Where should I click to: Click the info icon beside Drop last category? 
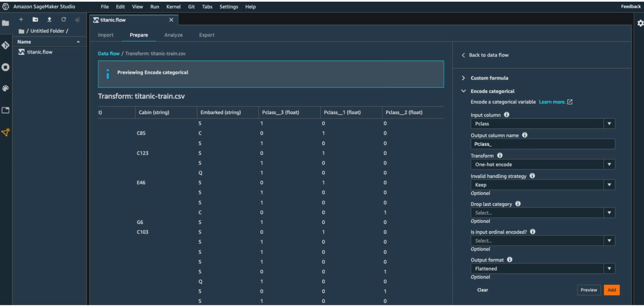coord(517,204)
